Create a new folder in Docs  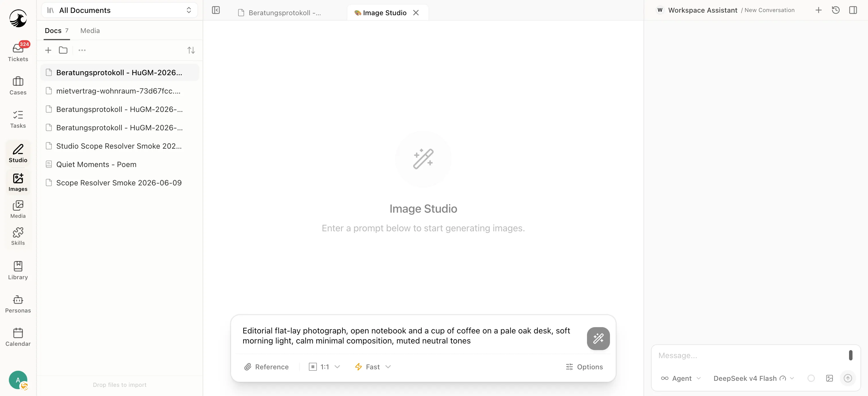click(63, 50)
